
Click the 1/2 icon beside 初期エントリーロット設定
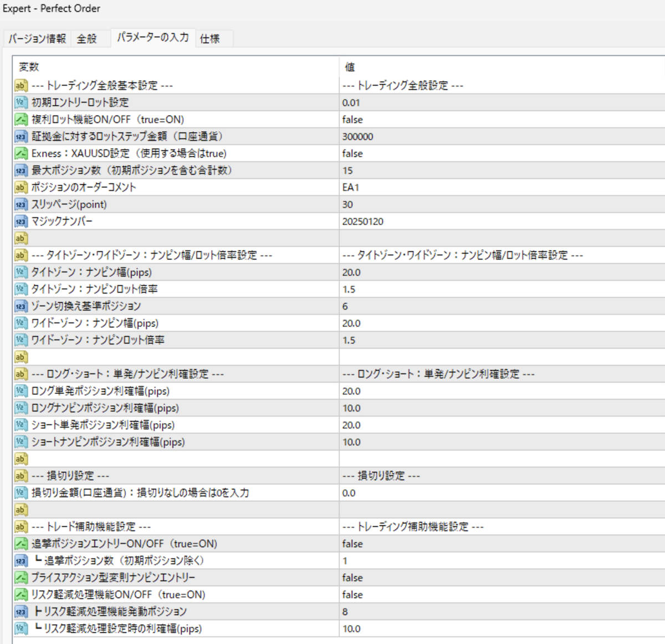pyautogui.click(x=20, y=102)
